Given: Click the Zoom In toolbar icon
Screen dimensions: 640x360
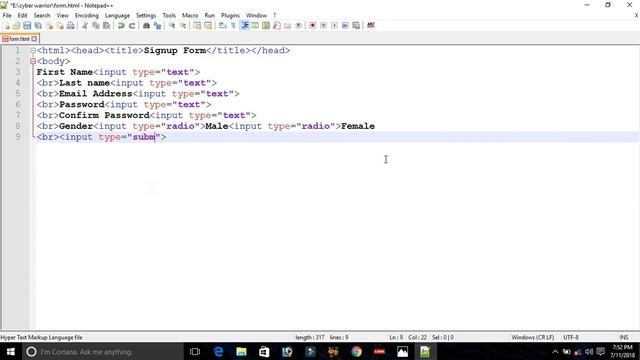Looking at the screenshot, I should click(172, 25).
